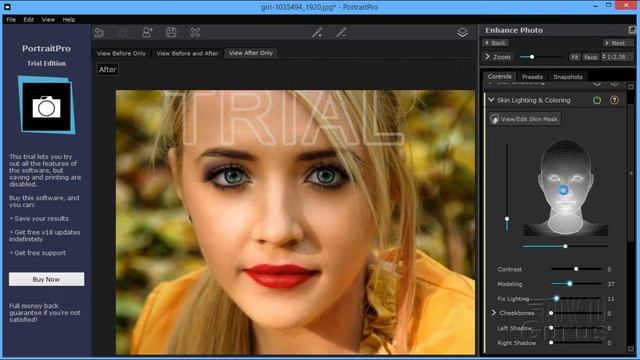
Task: Click the Back button
Action: click(495, 43)
